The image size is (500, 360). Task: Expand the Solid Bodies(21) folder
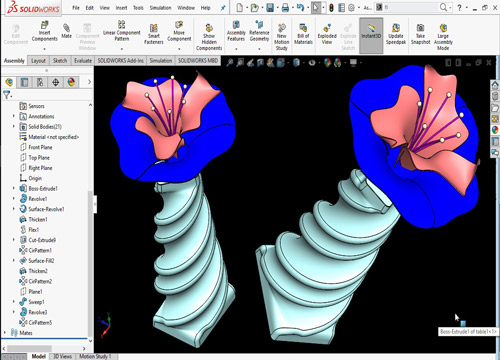(x=14, y=126)
